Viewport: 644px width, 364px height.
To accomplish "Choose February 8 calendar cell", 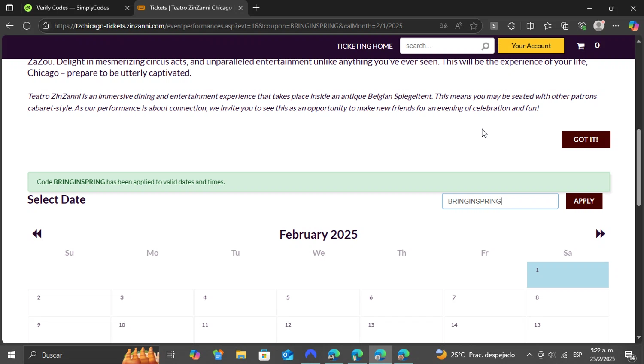I will click(568, 302).
